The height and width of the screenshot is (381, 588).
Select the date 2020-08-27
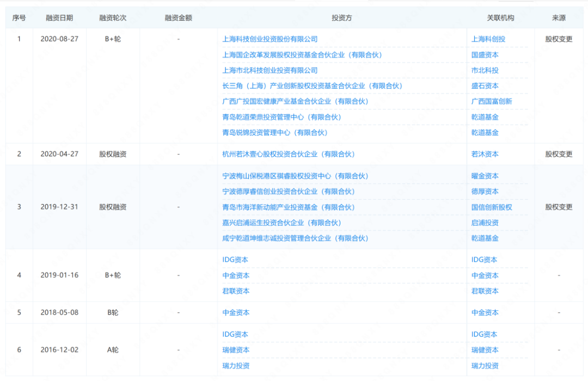click(59, 39)
